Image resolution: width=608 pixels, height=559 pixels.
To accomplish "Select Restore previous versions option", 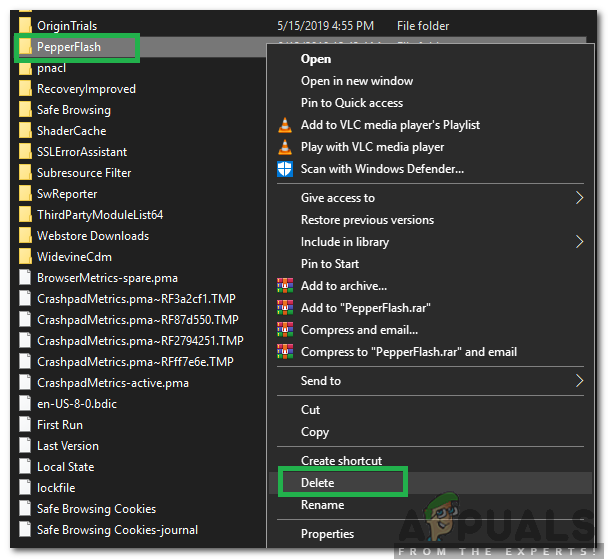I will 367,220.
